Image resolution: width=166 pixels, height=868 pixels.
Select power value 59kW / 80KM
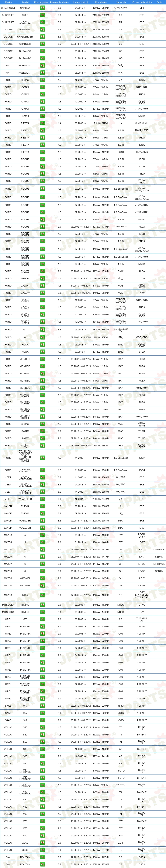101,279
